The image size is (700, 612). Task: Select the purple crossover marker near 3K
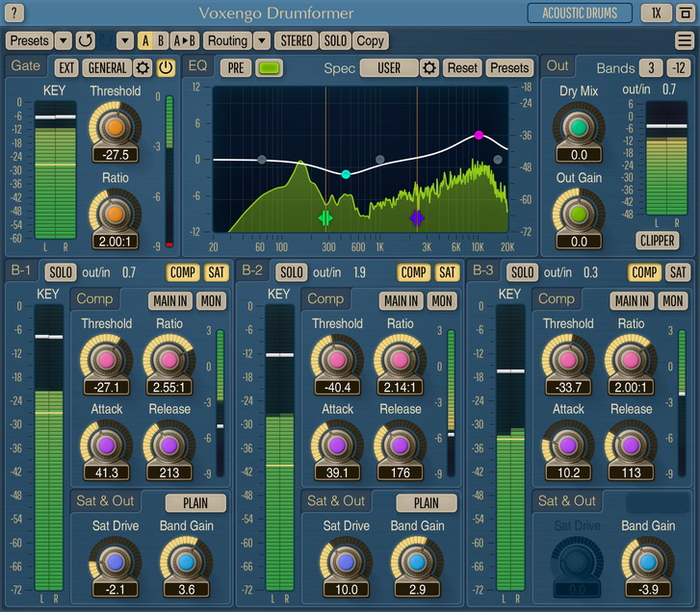(417, 218)
